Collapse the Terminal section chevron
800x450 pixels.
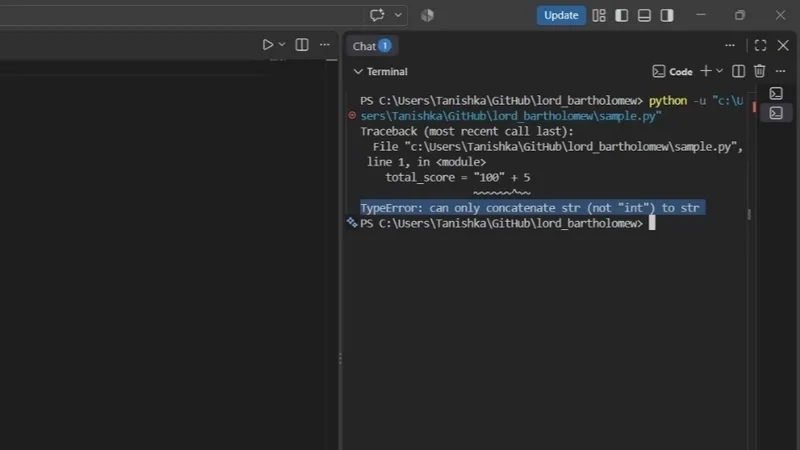(x=358, y=71)
